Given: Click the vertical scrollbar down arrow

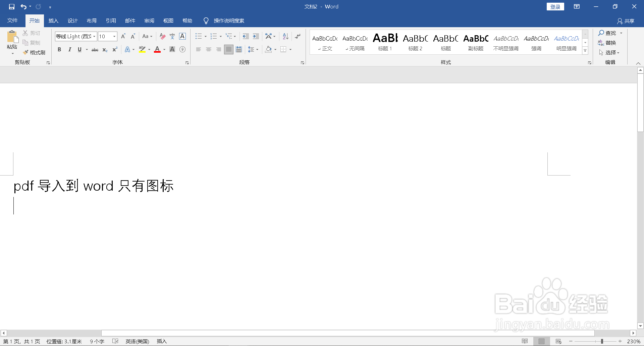Looking at the screenshot, I should pos(640,326).
